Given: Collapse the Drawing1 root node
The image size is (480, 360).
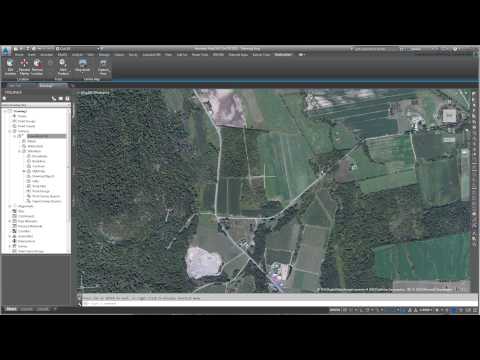Looking at the screenshot, I should 5,111.
